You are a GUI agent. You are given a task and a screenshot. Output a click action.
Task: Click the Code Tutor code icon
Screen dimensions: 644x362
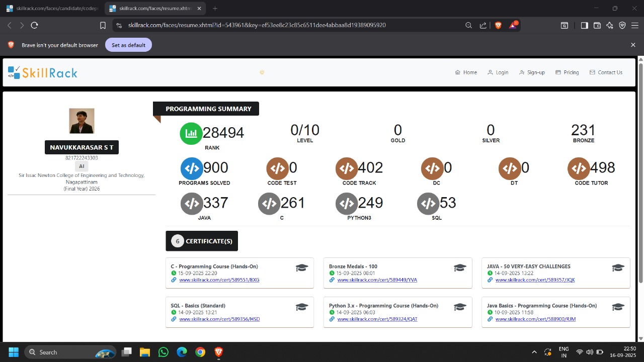click(579, 168)
